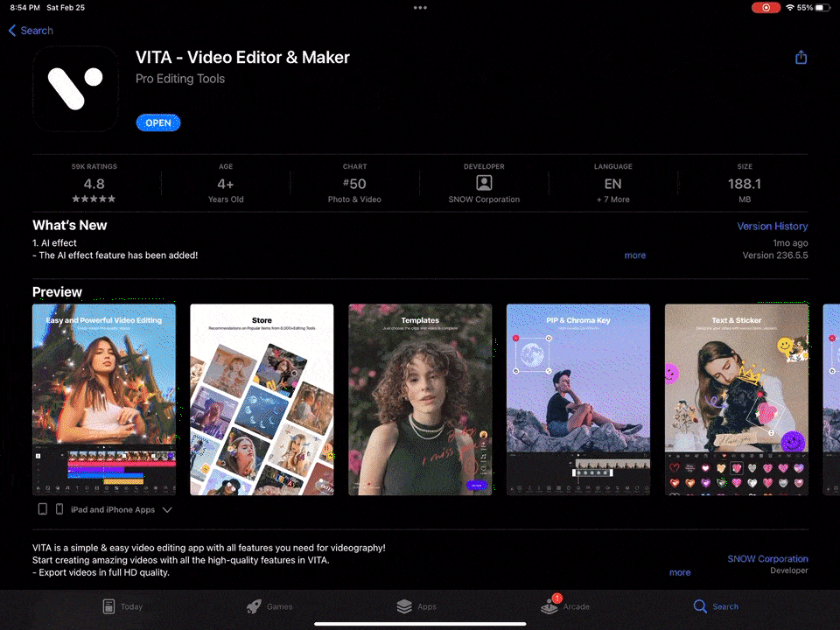Switch to the Apps tab
Viewport: 840px width, 630px height.
(416, 606)
